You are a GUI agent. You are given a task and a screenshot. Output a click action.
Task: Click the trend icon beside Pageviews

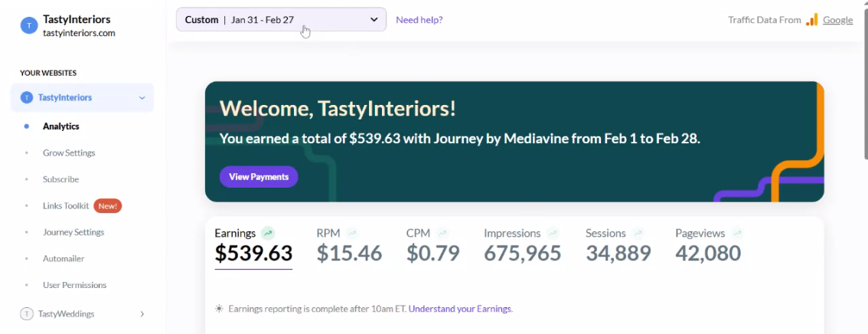tap(736, 233)
